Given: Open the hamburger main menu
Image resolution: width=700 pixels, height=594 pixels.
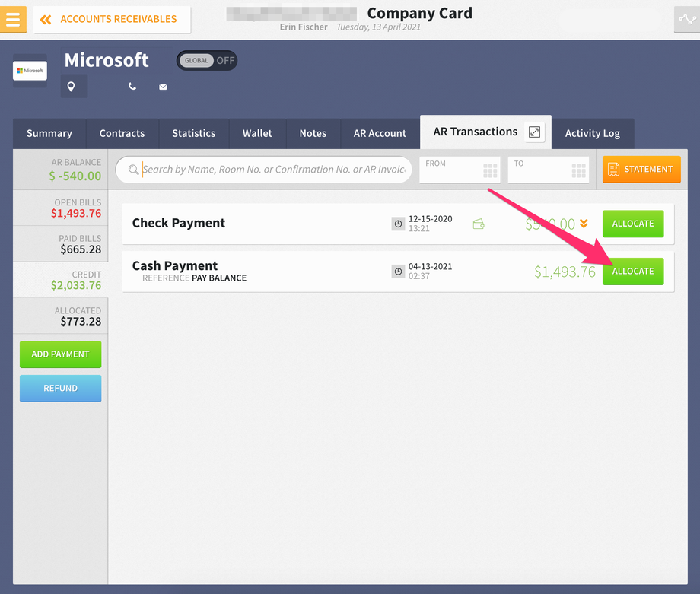Looking at the screenshot, I should tap(13, 19).
